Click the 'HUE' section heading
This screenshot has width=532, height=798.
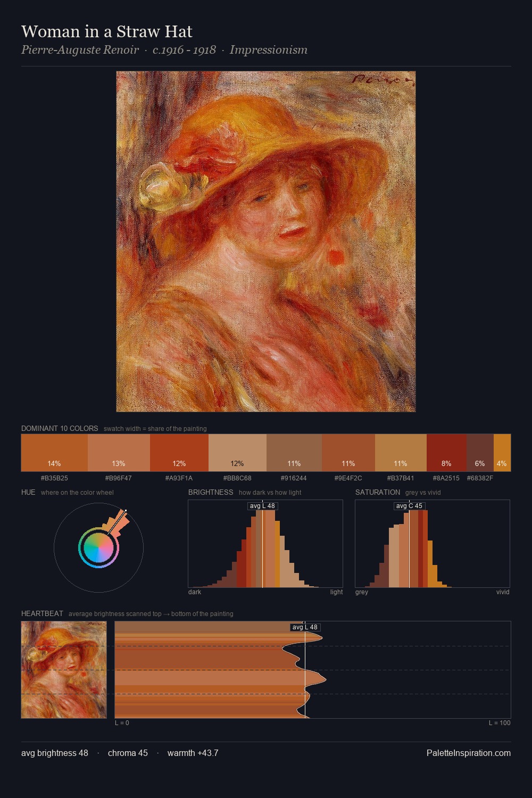28,492
